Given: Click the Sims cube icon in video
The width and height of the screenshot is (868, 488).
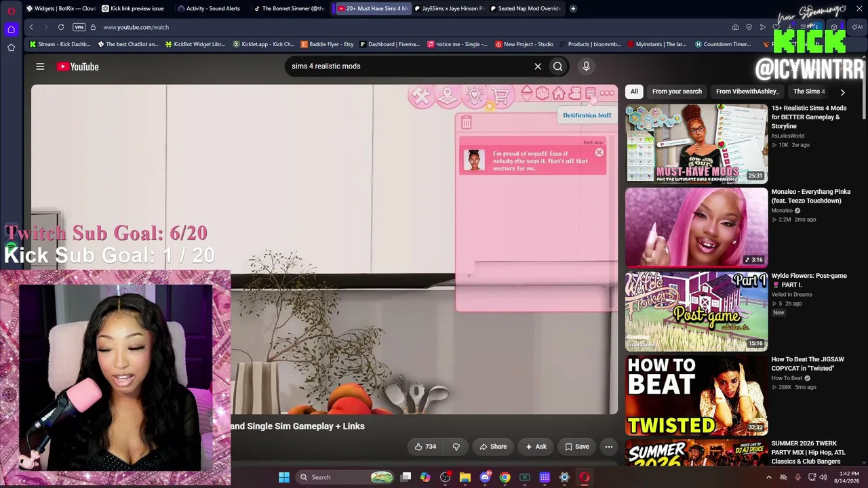Looking at the screenshot, I should tap(542, 94).
